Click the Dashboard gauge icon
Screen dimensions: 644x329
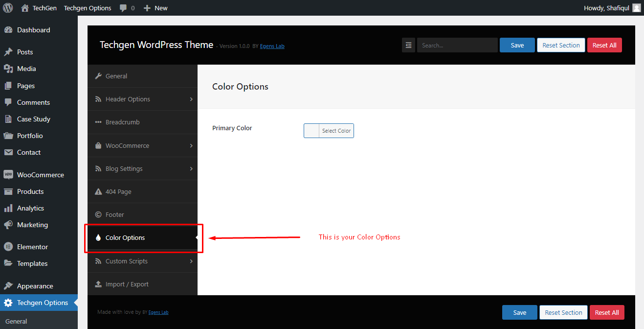click(8, 30)
